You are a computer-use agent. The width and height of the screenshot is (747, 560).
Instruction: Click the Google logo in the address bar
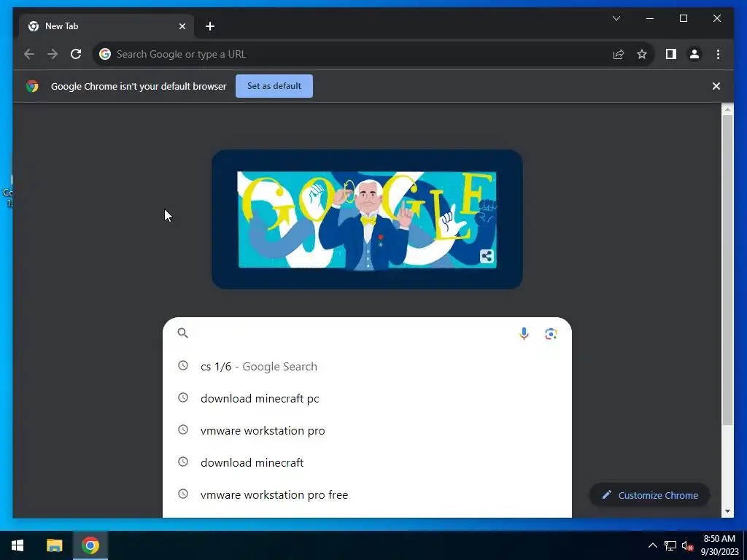tap(105, 54)
